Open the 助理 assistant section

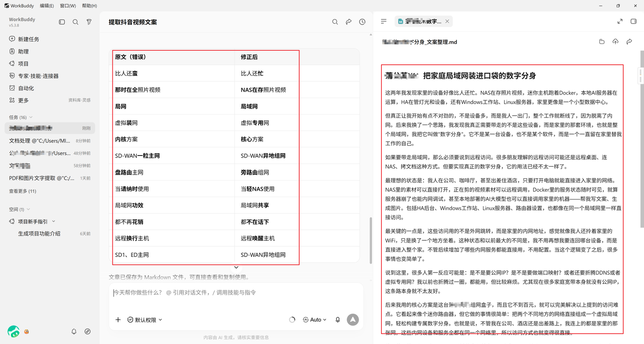[x=23, y=51]
